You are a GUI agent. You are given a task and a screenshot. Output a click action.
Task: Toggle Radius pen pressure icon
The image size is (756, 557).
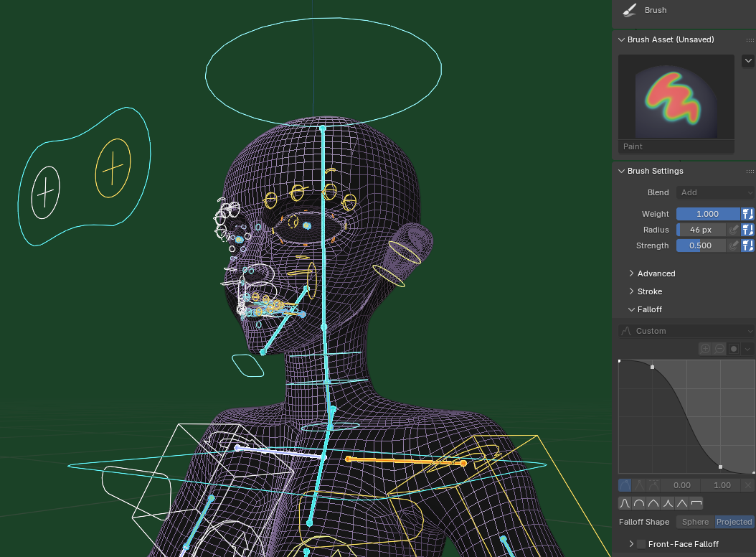[x=733, y=230]
